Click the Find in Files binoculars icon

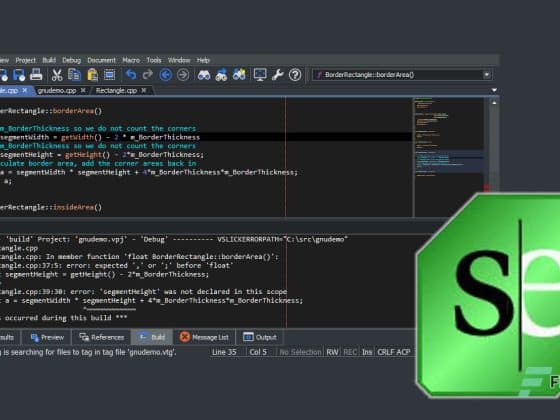pos(239,75)
